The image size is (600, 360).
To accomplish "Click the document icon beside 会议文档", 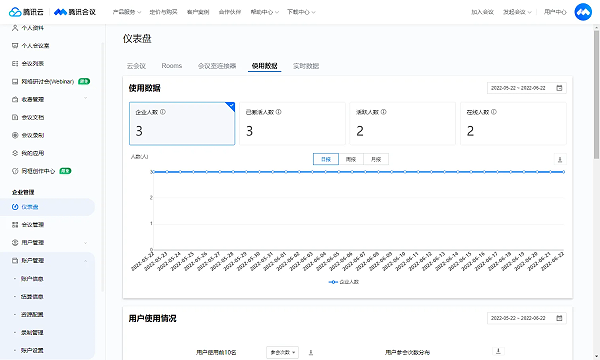I will click(15, 117).
